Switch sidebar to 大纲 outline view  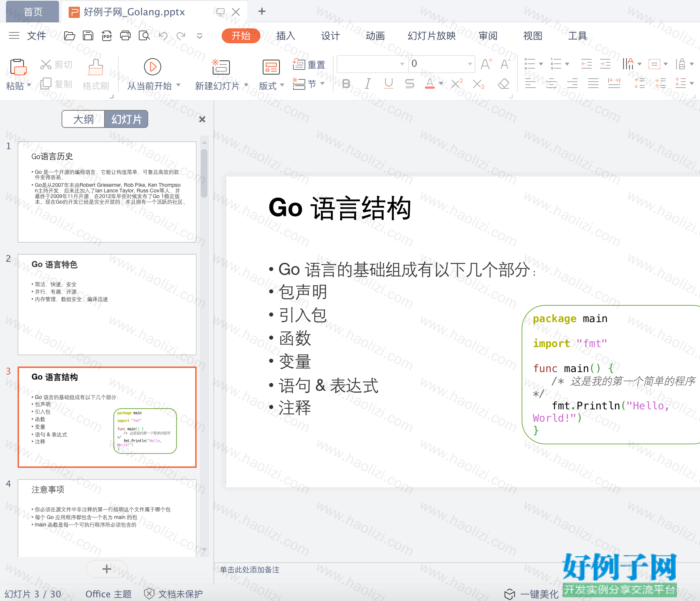coord(83,119)
